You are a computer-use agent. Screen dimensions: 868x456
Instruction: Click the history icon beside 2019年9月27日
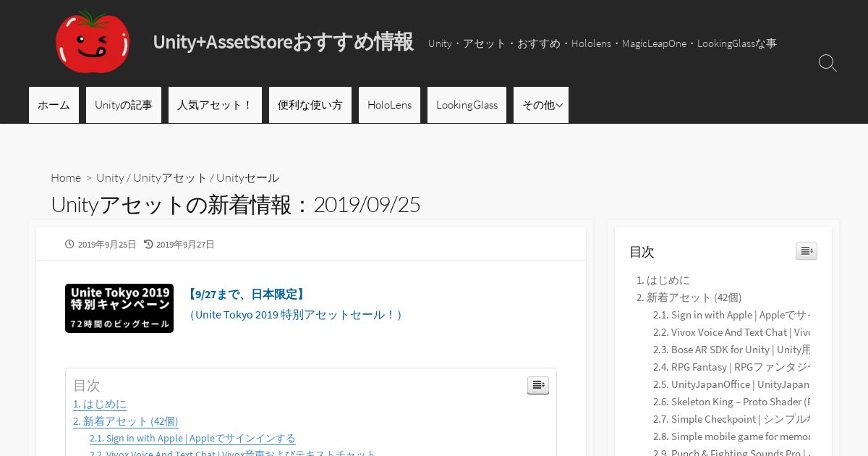[148, 245]
